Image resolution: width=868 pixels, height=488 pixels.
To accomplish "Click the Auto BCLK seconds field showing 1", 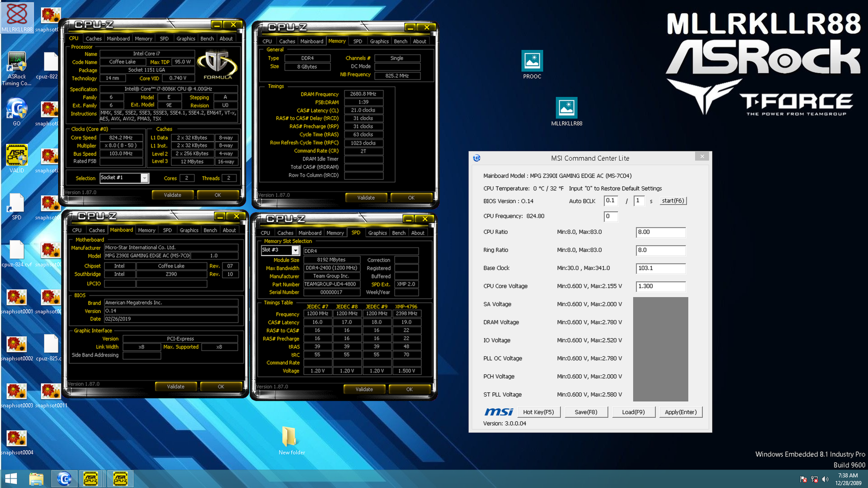I will (x=639, y=201).
